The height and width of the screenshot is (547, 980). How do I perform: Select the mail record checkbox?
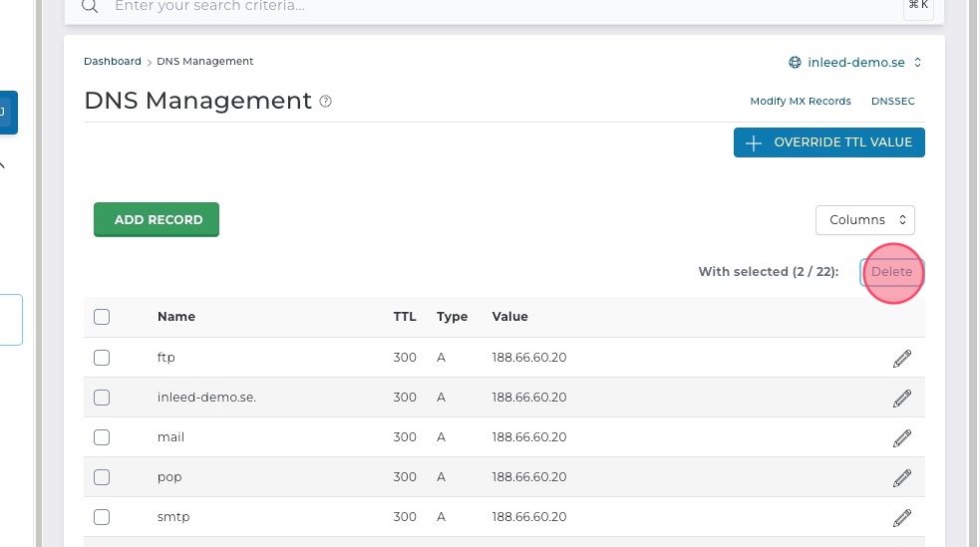point(102,437)
